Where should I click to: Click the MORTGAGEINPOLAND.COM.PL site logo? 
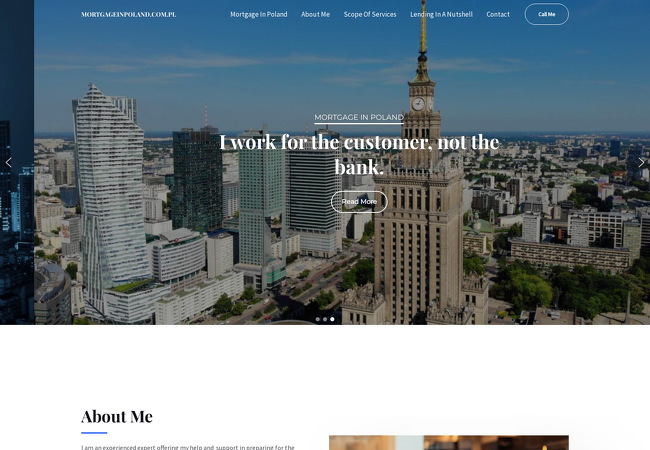[x=129, y=15]
